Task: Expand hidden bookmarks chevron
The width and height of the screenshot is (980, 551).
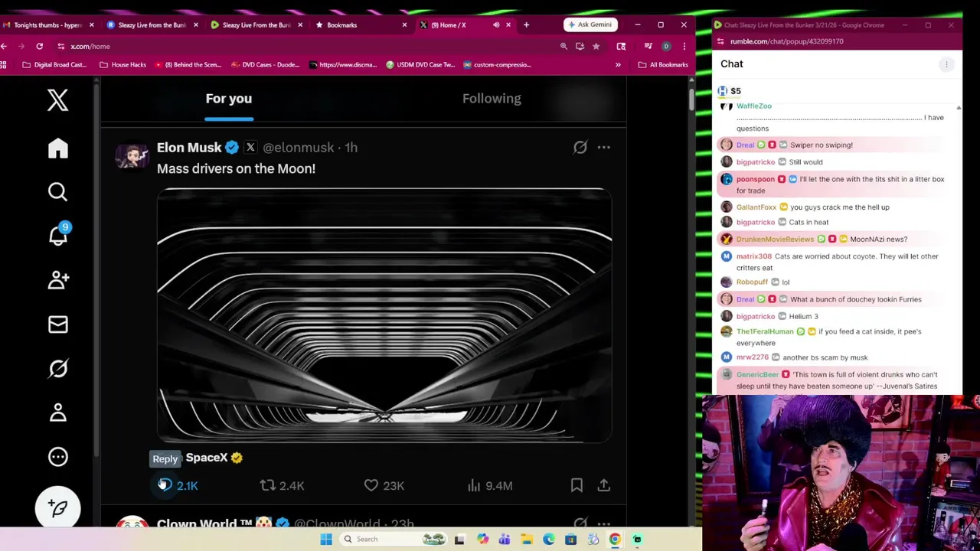Action: [618, 64]
